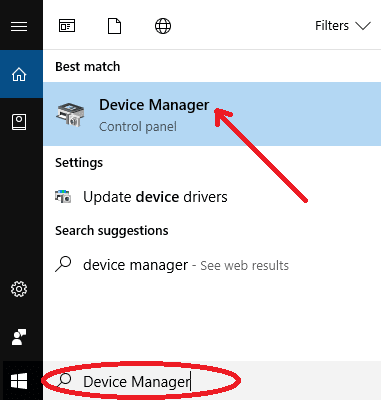Click the Search suggestions heading text

pos(112,231)
